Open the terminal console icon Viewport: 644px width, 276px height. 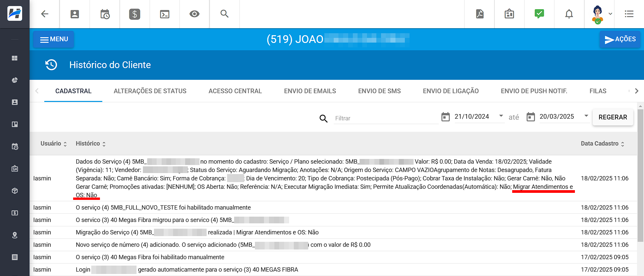(165, 14)
